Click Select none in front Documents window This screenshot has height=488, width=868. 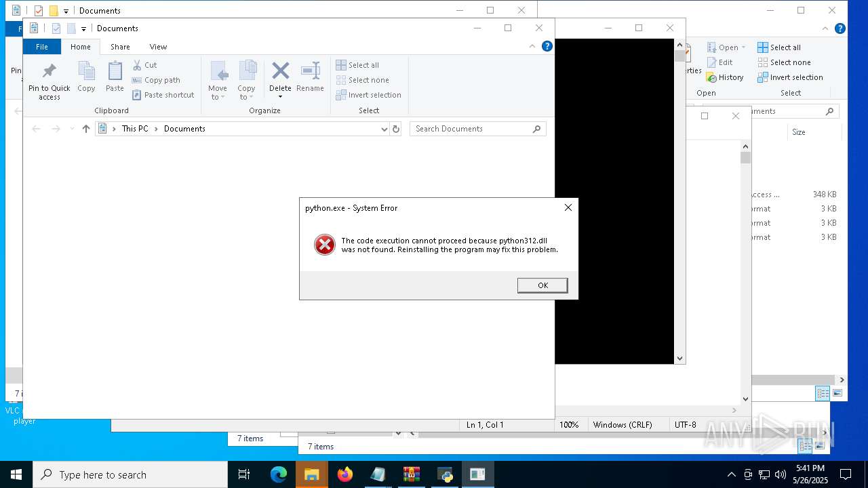363,80
